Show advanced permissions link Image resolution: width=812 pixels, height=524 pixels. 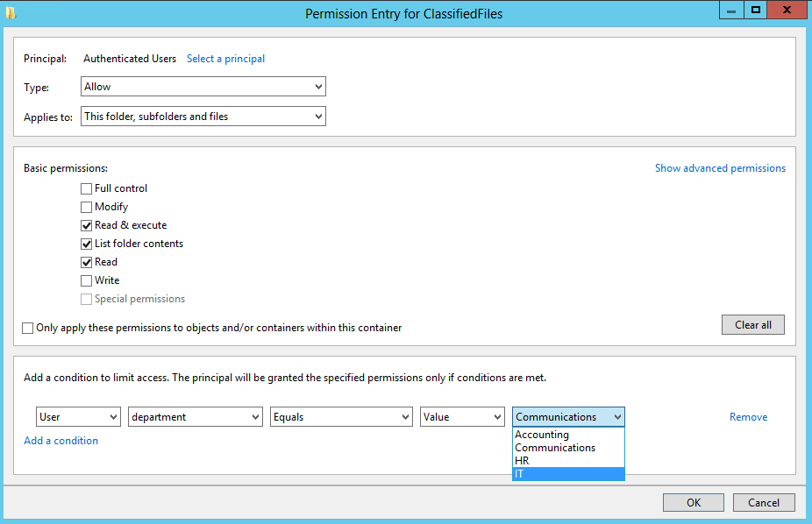(x=720, y=168)
